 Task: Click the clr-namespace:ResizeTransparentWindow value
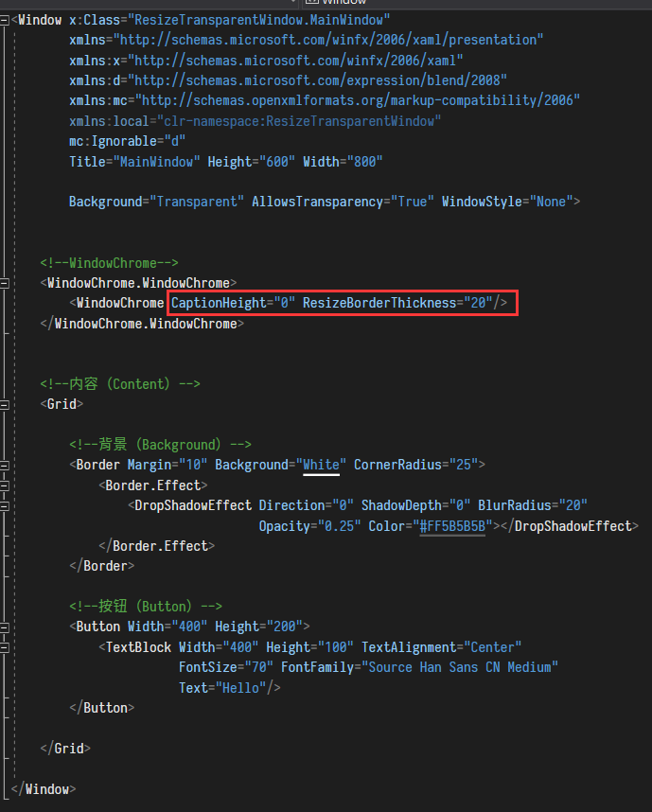coord(299,121)
